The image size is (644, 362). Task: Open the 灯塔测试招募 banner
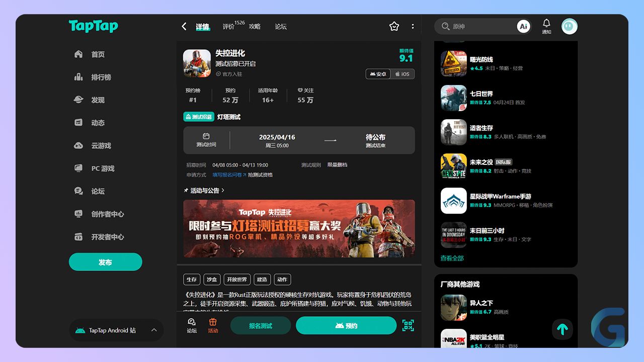click(299, 229)
